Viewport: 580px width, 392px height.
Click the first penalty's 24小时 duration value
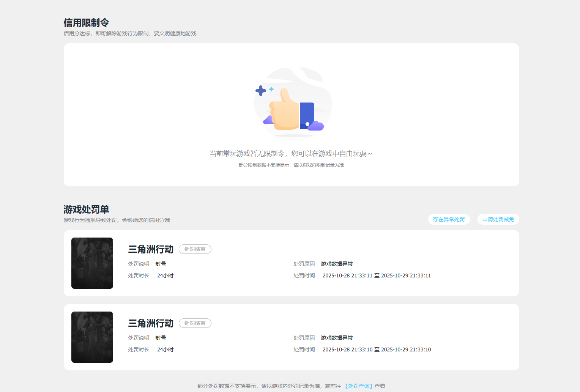165,276
